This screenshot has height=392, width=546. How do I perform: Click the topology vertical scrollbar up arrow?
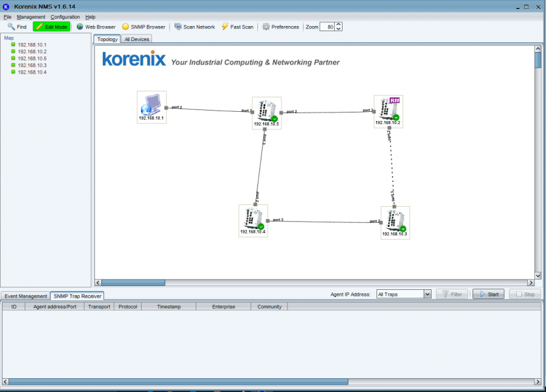[x=538, y=49]
